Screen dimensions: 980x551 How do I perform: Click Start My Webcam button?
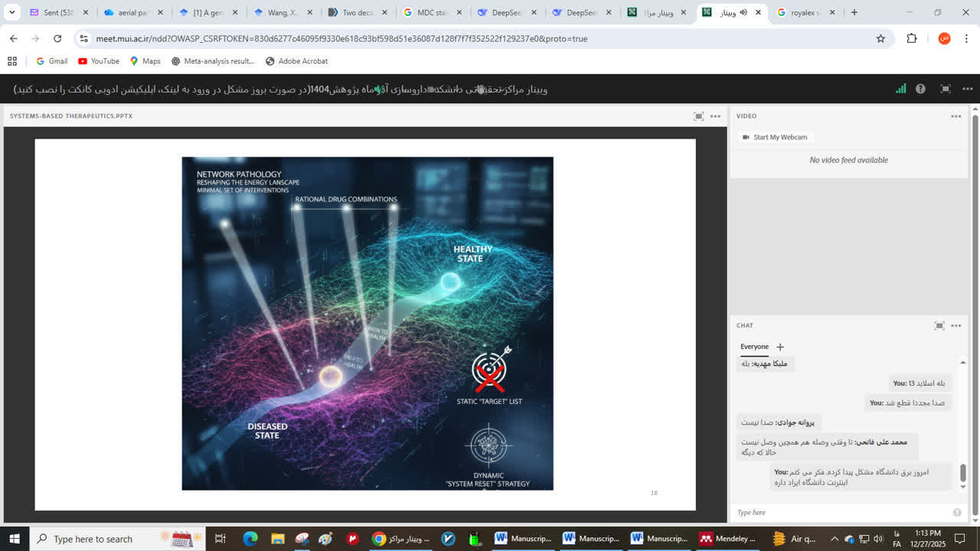(774, 137)
